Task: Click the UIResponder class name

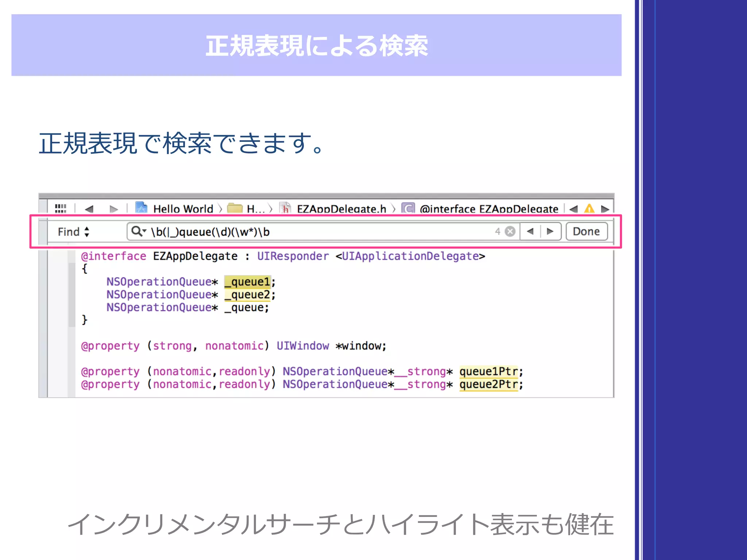Action: (293, 256)
